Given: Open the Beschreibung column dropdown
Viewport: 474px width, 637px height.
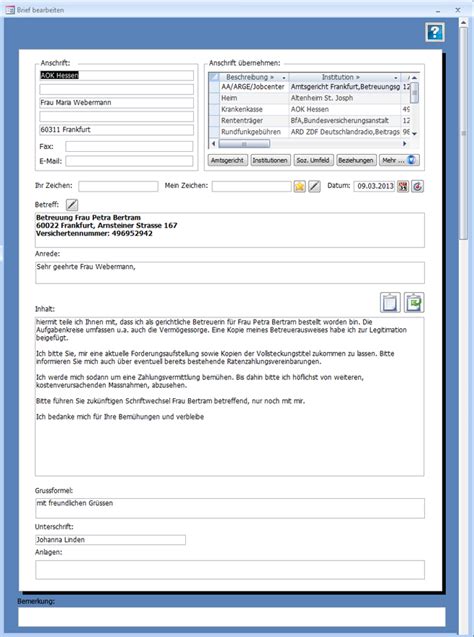Looking at the screenshot, I should tap(284, 77).
